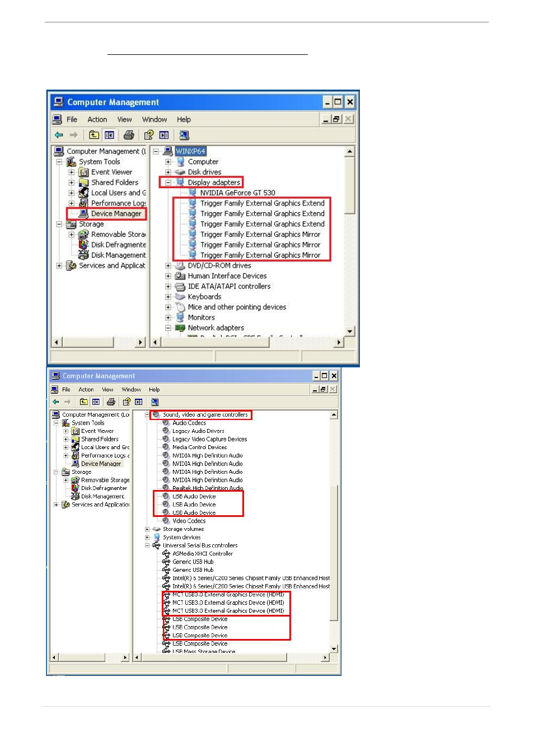The height and width of the screenshot is (756, 534).
Task: Select Device Manager in the top window tree
Action: pos(116,213)
